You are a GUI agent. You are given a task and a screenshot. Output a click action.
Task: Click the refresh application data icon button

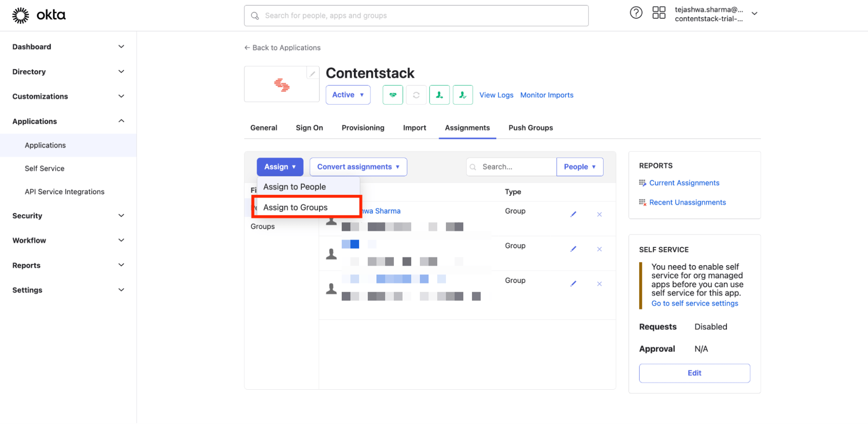coord(416,95)
